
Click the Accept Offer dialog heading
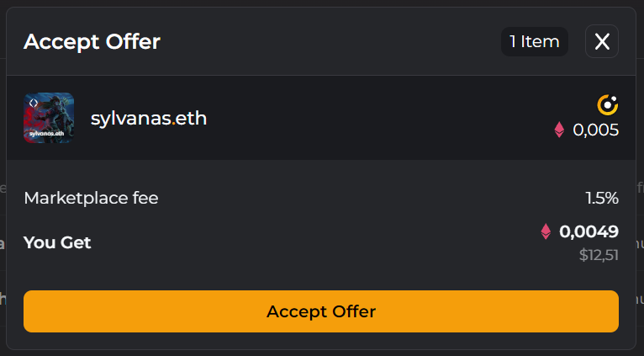point(92,41)
